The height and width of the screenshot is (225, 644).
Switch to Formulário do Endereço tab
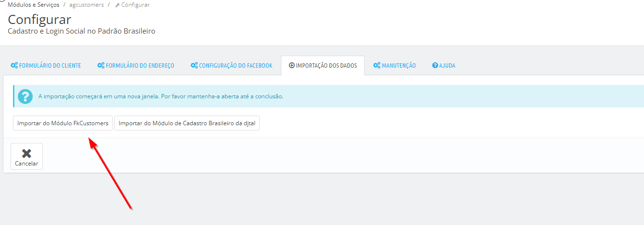pos(135,66)
